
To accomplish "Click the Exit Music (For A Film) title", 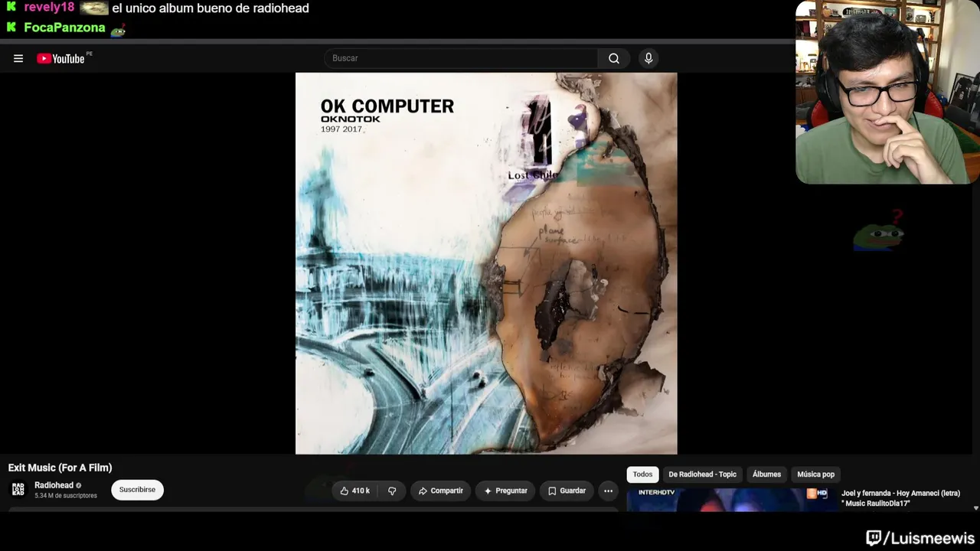I will click(60, 468).
